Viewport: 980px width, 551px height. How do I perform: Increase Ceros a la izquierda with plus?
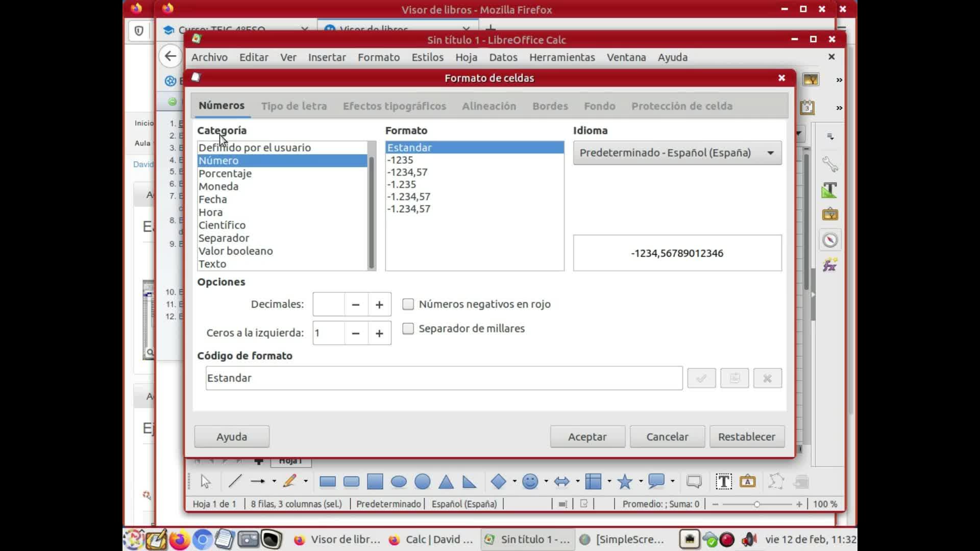pos(379,333)
